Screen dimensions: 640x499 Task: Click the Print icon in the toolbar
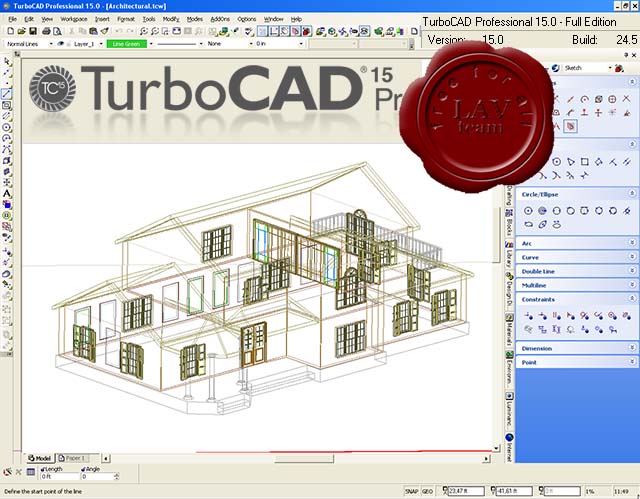point(46,31)
